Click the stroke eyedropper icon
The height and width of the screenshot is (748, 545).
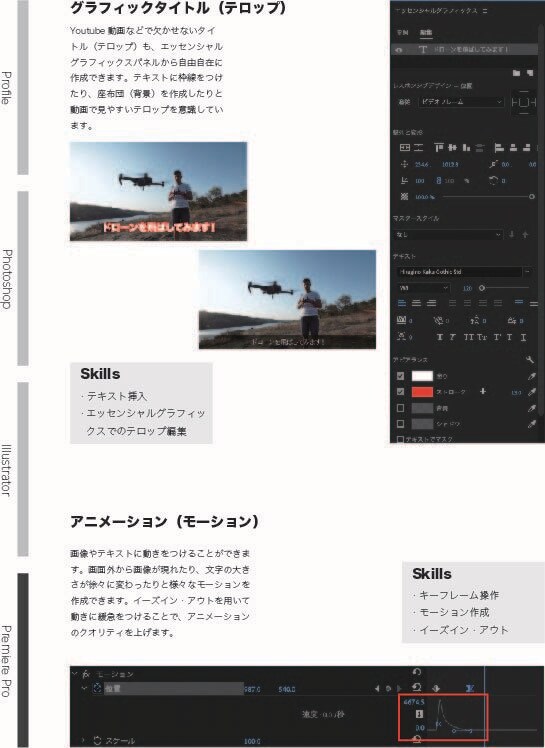point(532,392)
